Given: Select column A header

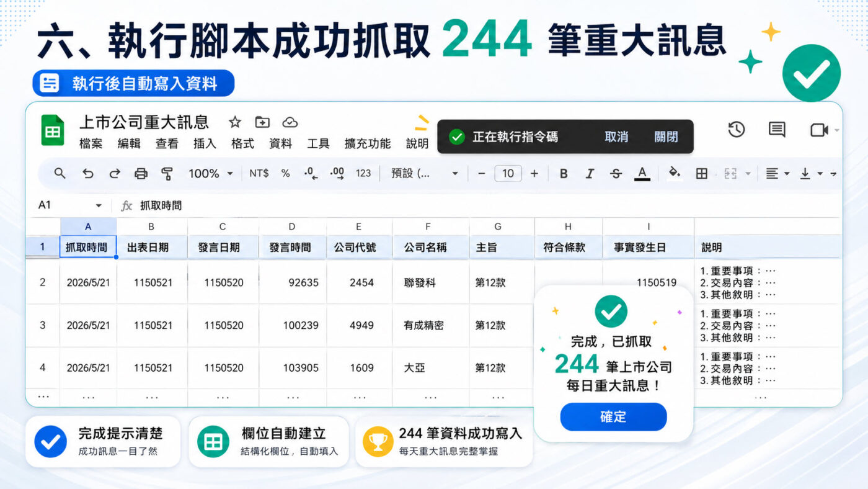Looking at the screenshot, I should [x=88, y=227].
